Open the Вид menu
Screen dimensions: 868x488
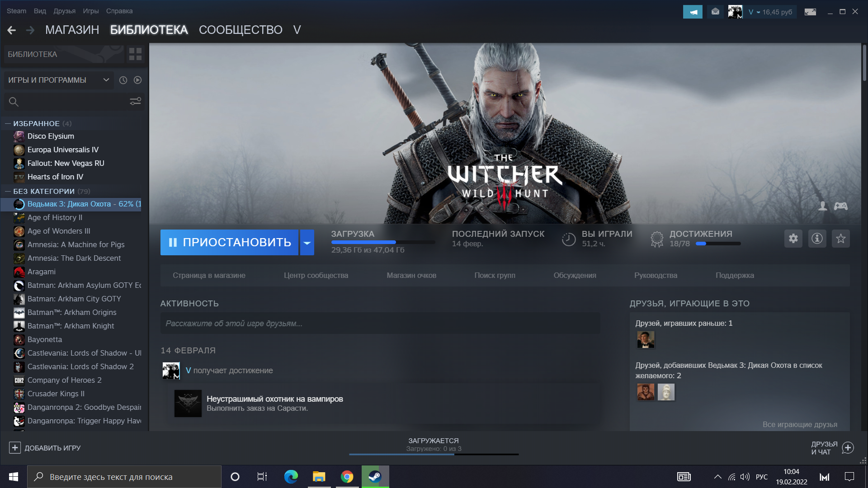40,11
